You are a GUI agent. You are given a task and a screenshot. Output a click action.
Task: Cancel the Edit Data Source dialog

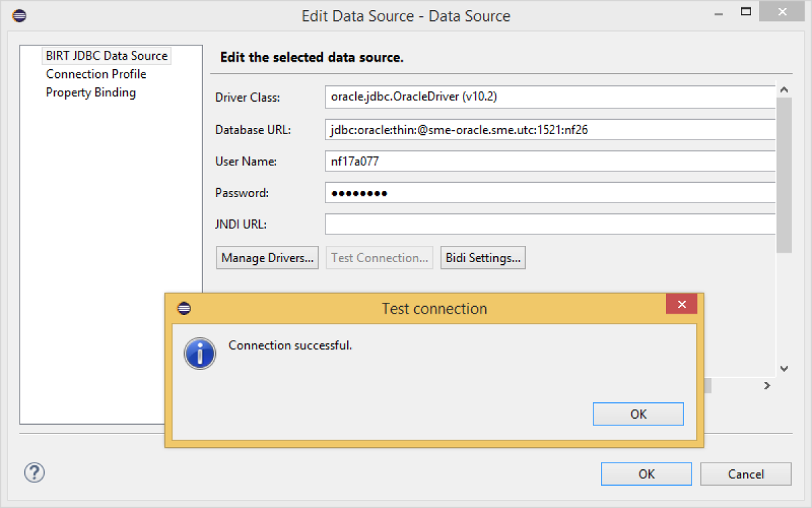point(746,473)
